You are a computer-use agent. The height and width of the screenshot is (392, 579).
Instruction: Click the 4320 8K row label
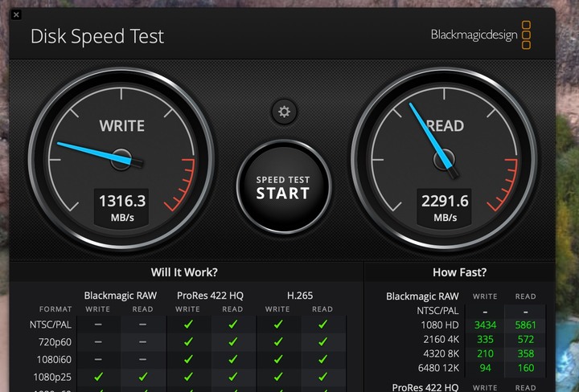[441, 353]
